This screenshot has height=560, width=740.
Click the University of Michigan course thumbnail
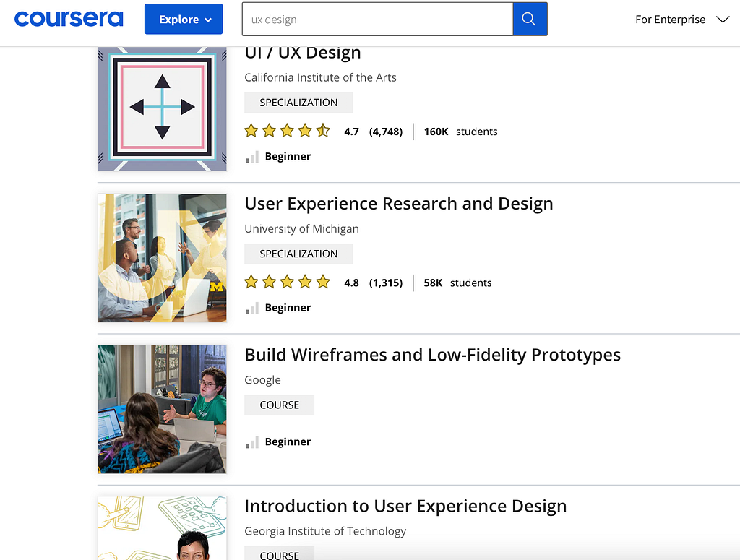163,258
